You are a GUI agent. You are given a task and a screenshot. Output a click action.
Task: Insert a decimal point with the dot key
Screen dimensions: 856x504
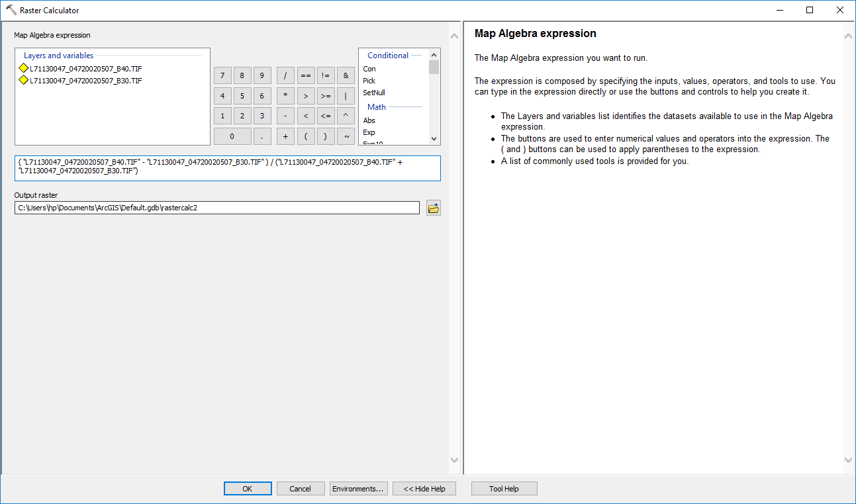coord(262,136)
